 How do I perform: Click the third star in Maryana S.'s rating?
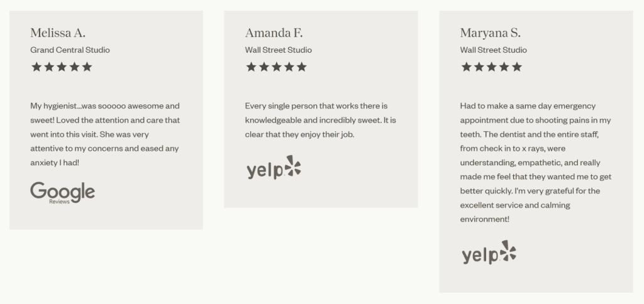click(x=492, y=67)
